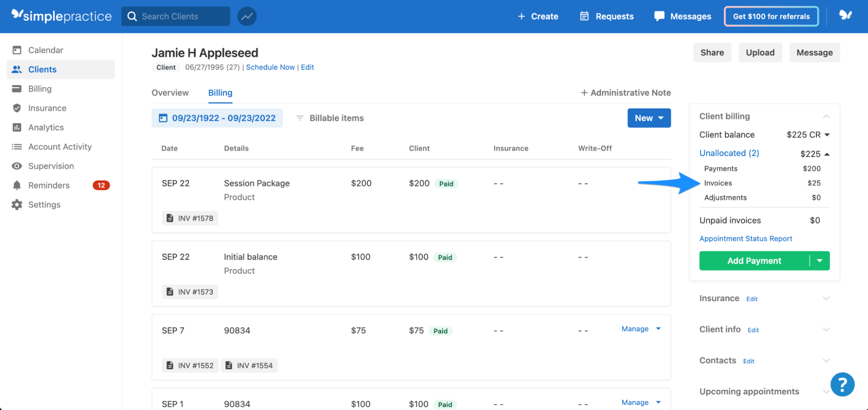Open the help question mark button
The width and height of the screenshot is (868, 410).
point(842,384)
